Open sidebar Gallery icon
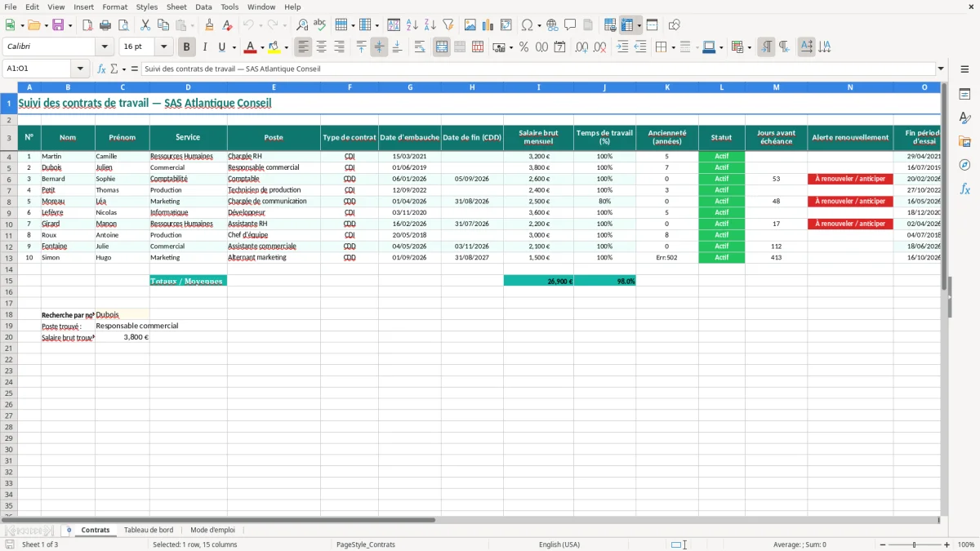980x551 pixels. point(964,142)
